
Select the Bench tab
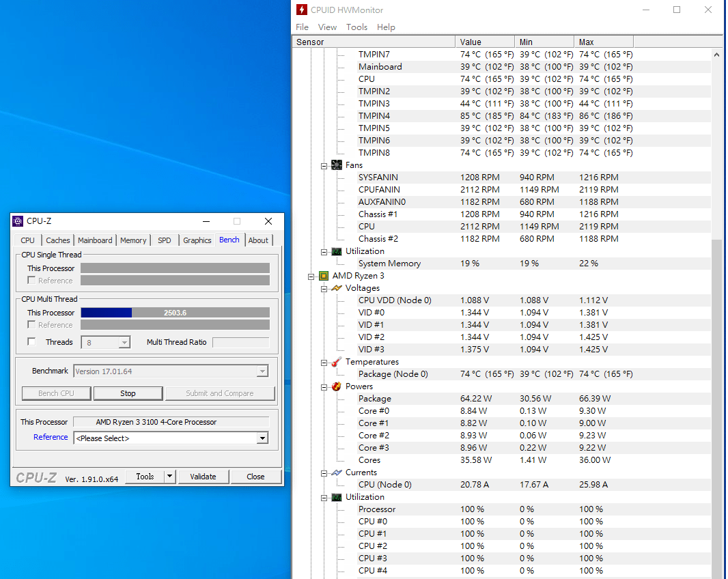(x=229, y=240)
